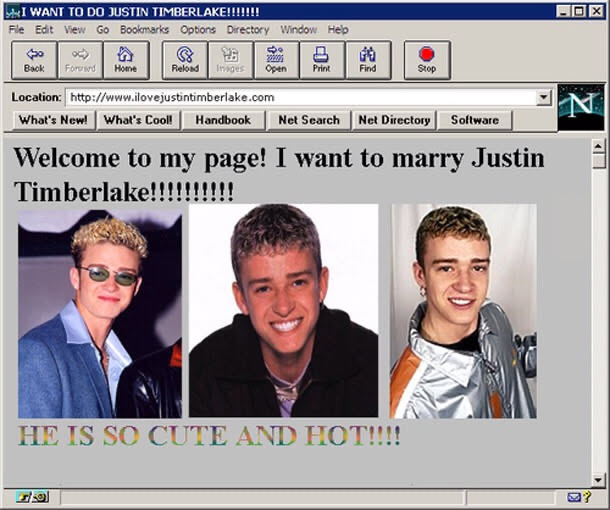Click the vertical scrollbar down arrow
This screenshot has width=610, height=510.
(x=599, y=479)
